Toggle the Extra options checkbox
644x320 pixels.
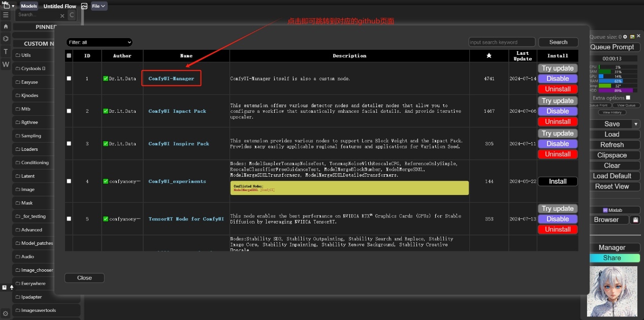point(628,98)
